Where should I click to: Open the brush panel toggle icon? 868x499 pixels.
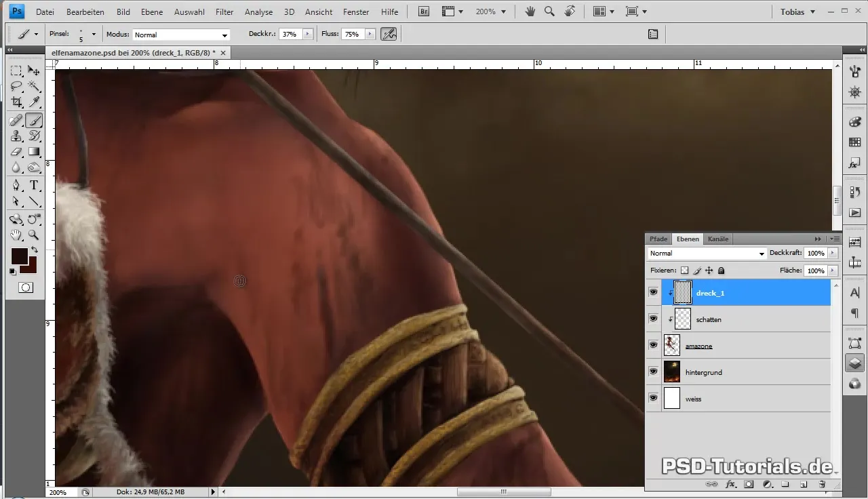tap(653, 34)
